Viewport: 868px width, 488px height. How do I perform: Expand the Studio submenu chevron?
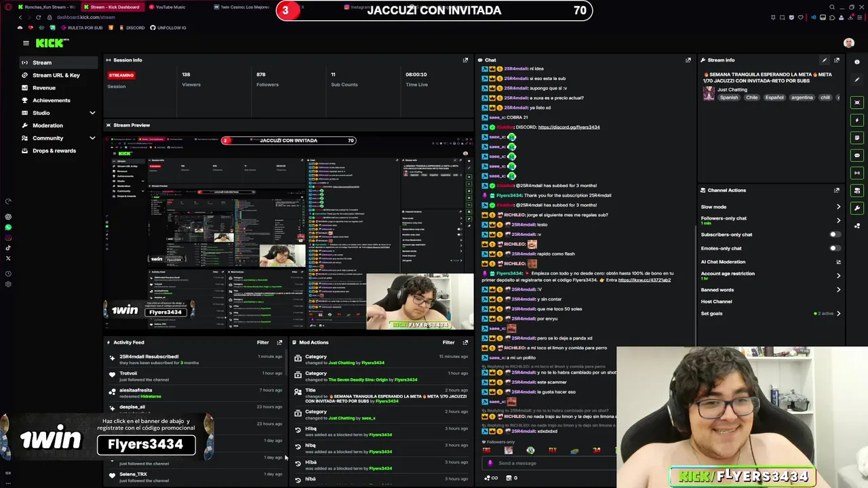pos(92,113)
